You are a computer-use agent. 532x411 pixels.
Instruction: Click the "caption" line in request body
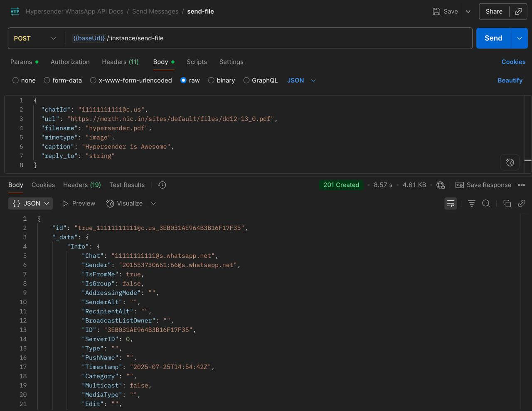[x=107, y=147]
